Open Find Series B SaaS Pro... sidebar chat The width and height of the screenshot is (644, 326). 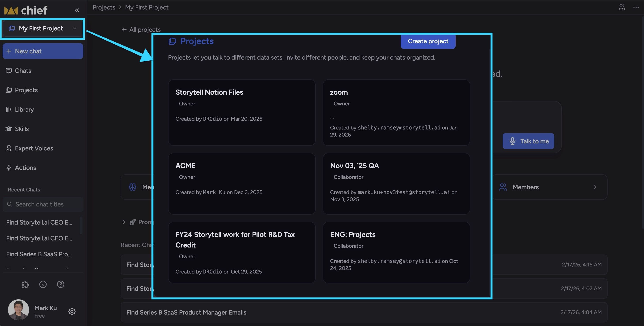pyautogui.click(x=39, y=254)
